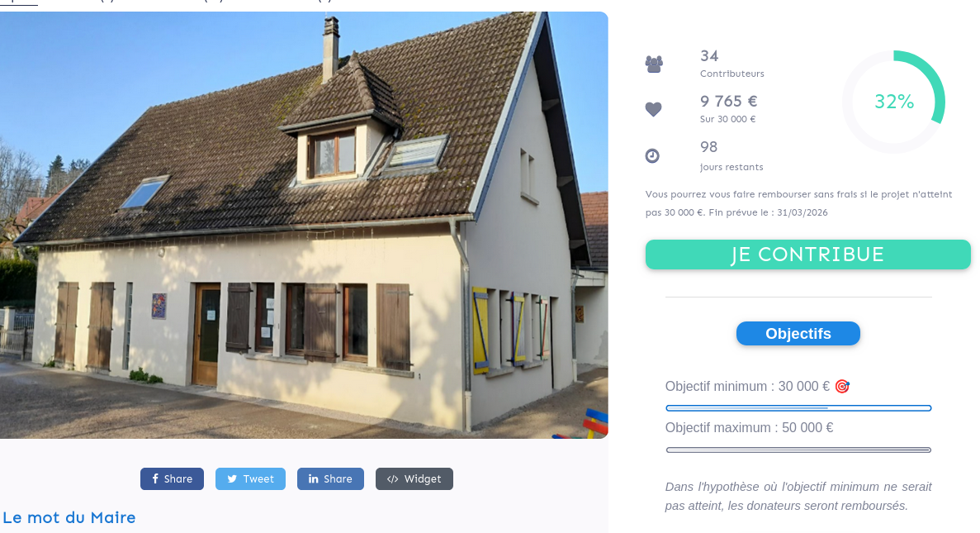Share the project on Facebook
The width and height of the screenshot is (980, 533).
tap(172, 479)
